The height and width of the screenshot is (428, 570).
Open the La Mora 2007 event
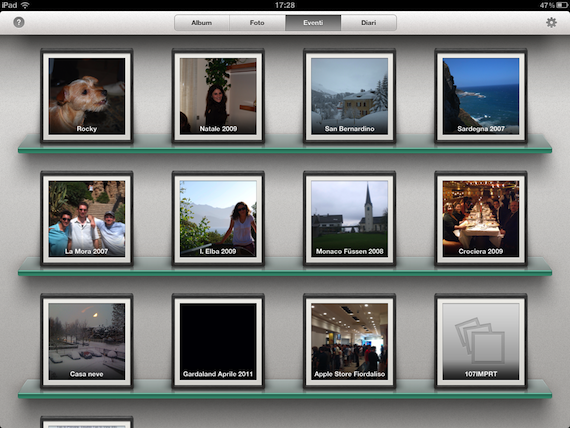(x=87, y=219)
